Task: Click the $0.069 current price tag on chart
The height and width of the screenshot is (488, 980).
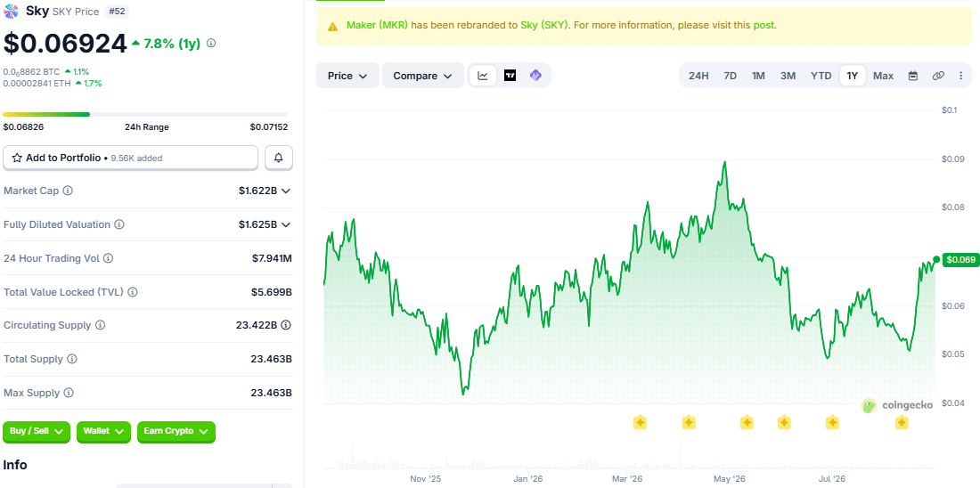Action: (960, 259)
